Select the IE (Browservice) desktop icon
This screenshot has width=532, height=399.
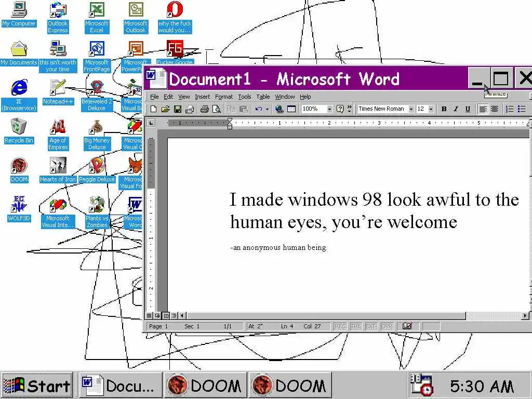[x=19, y=96]
